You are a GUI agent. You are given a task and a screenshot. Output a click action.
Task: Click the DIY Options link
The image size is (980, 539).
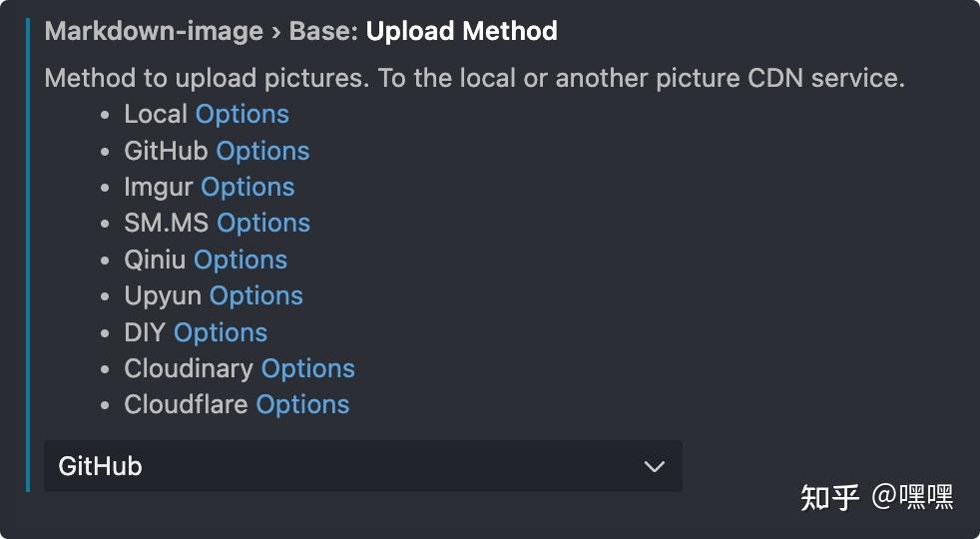[x=221, y=332]
